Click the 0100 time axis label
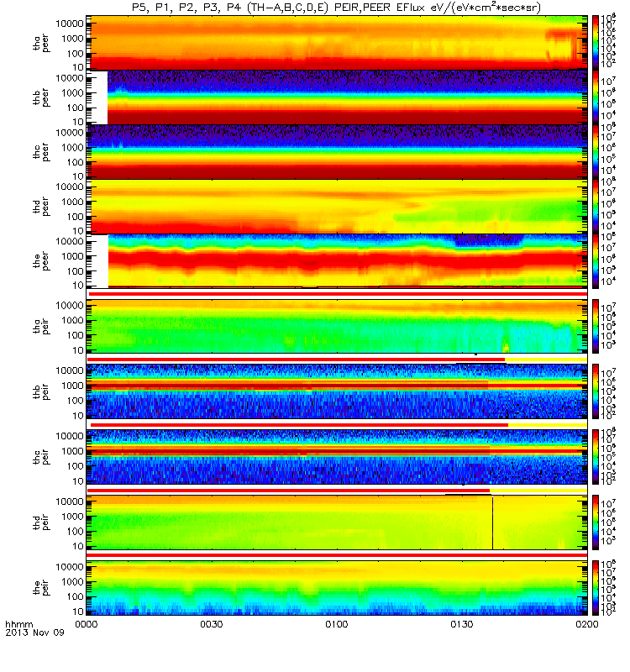 click(337, 624)
